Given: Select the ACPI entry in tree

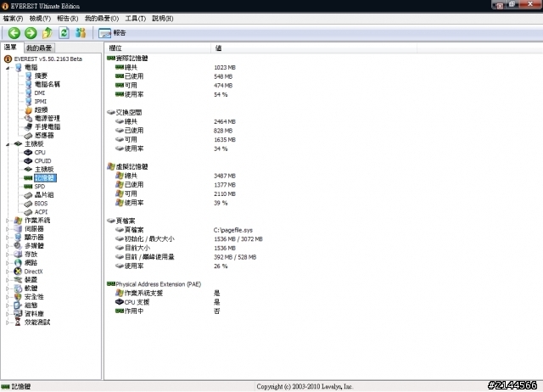Looking at the screenshot, I should (x=41, y=212).
